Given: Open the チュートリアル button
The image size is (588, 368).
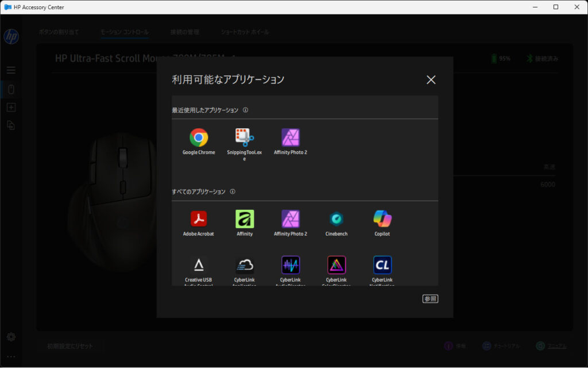Looking at the screenshot, I should tap(501, 346).
